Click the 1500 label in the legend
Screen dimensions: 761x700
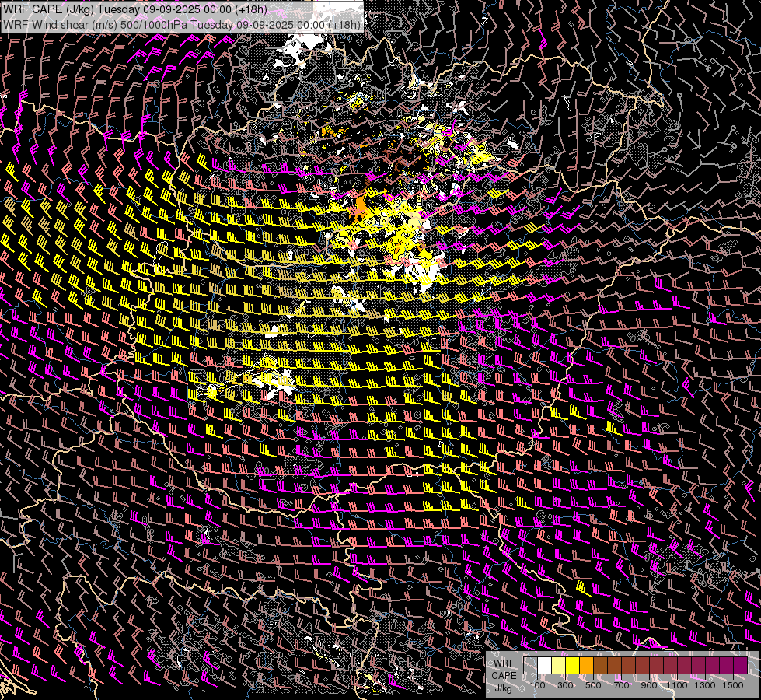(733, 685)
